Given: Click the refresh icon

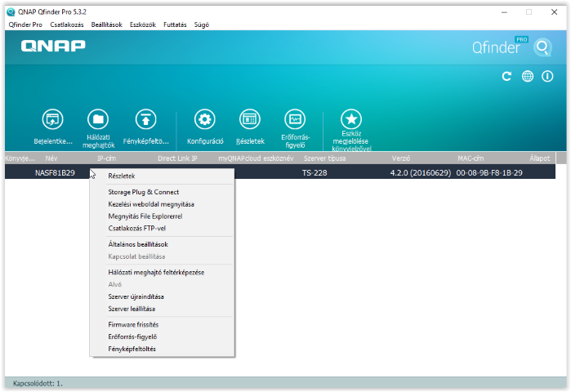Looking at the screenshot, I should point(506,76).
